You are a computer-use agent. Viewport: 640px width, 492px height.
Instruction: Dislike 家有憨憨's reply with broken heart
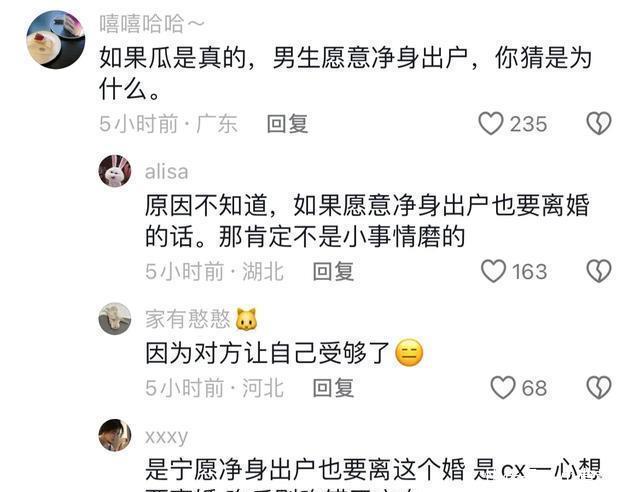click(x=599, y=387)
